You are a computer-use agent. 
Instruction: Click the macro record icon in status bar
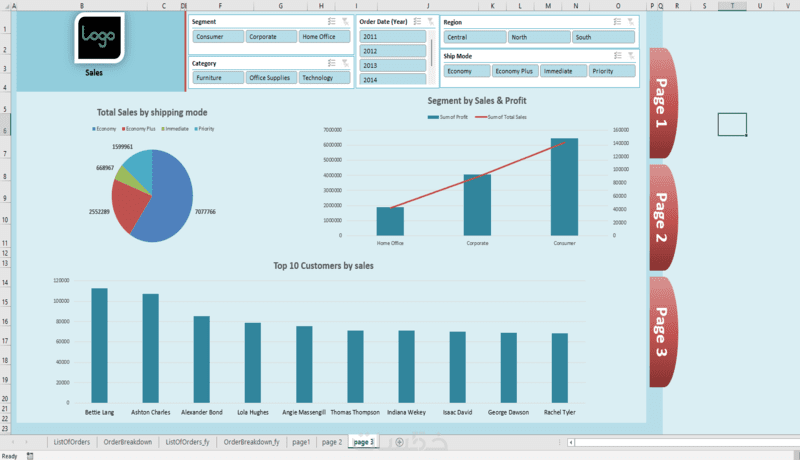click(30, 456)
